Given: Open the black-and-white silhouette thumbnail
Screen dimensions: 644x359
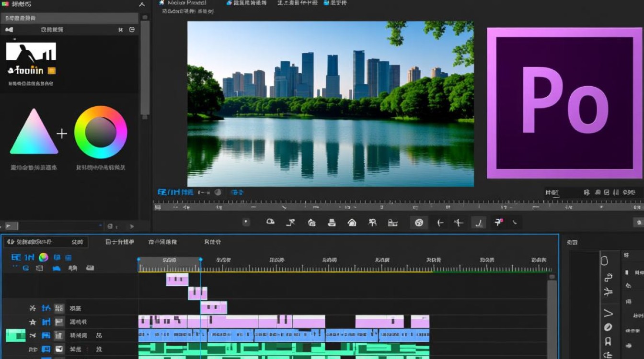Looking at the screenshot, I should 31,51.
